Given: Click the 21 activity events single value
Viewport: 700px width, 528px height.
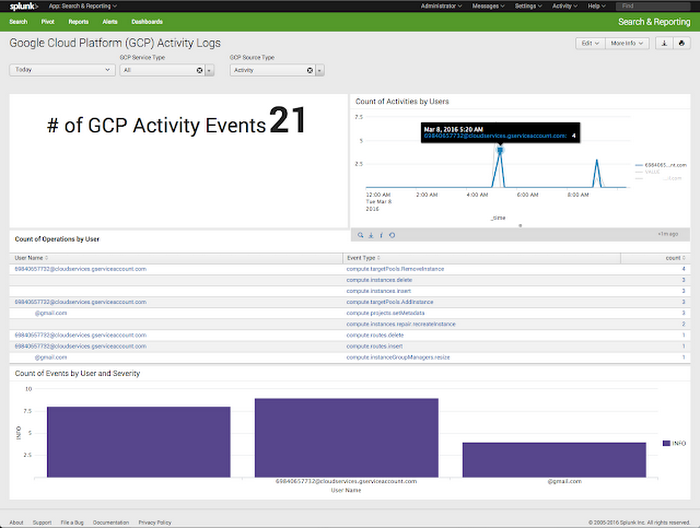Looking at the screenshot, I should (288, 120).
